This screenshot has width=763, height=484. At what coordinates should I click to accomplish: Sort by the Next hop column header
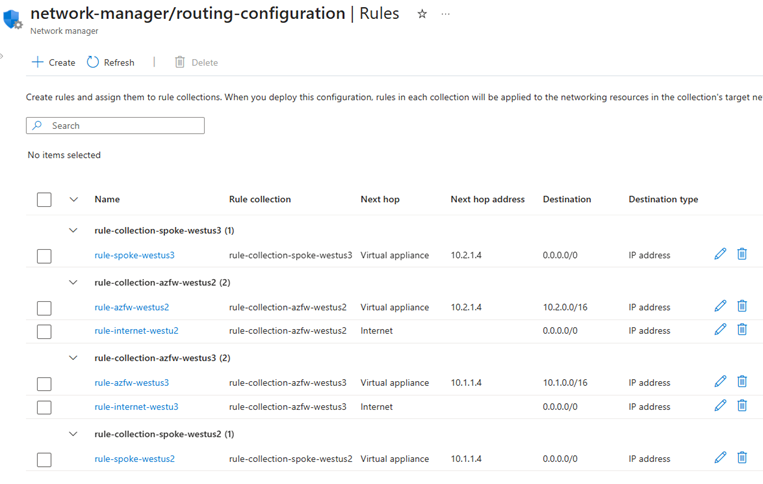[x=380, y=200]
